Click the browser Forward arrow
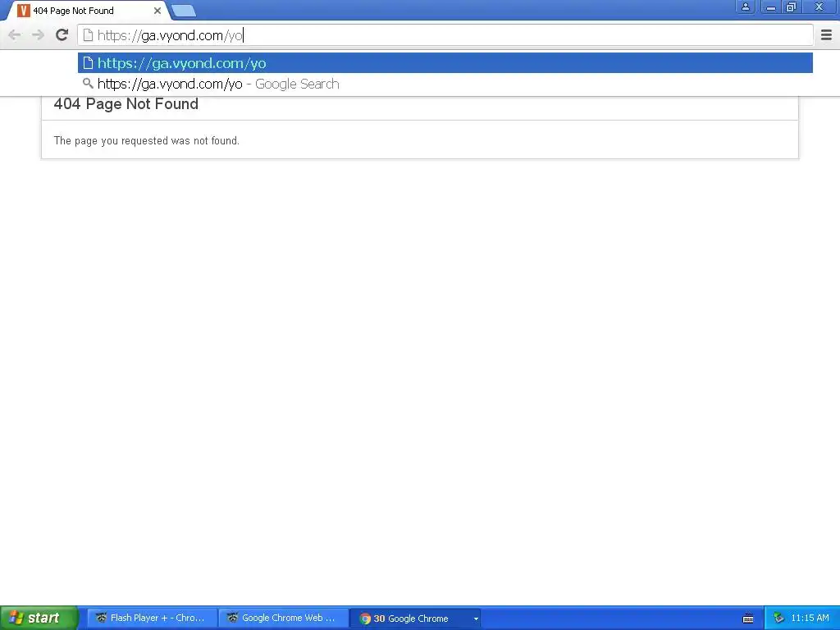The image size is (840, 630). (x=38, y=35)
